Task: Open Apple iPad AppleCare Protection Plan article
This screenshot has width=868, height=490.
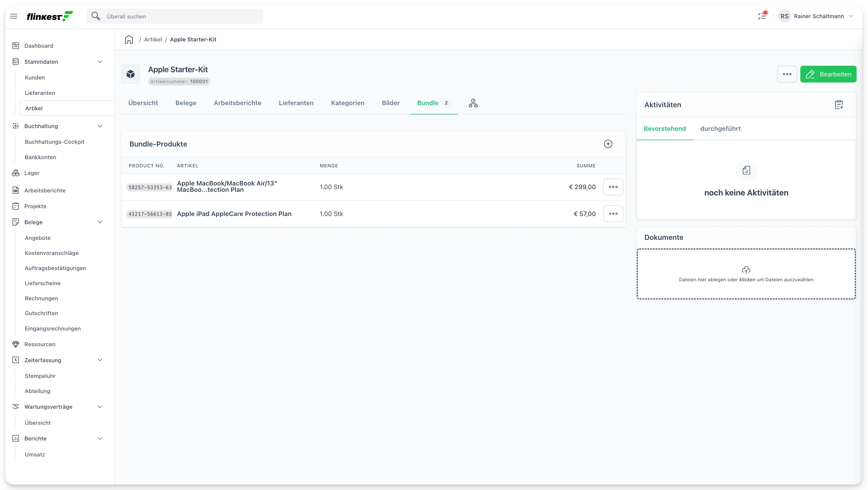Action: [234, 214]
